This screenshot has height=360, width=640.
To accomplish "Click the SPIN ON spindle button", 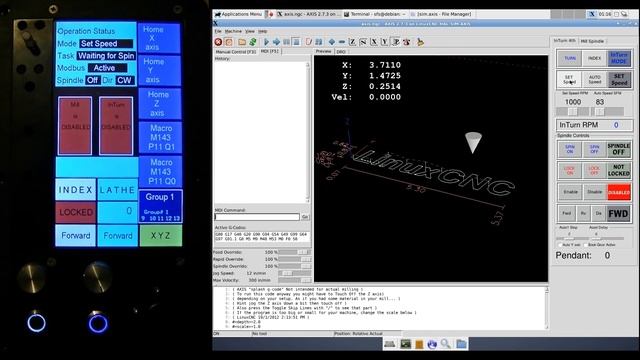I will coord(570,149).
